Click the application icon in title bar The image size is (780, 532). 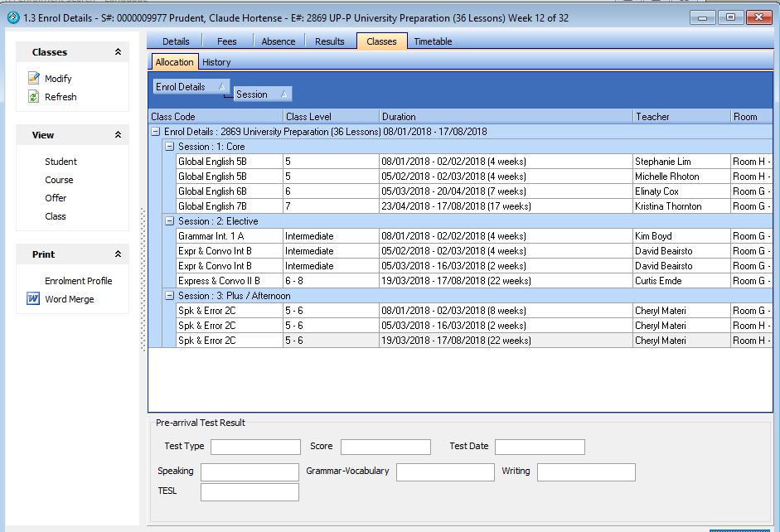tap(12, 17)
